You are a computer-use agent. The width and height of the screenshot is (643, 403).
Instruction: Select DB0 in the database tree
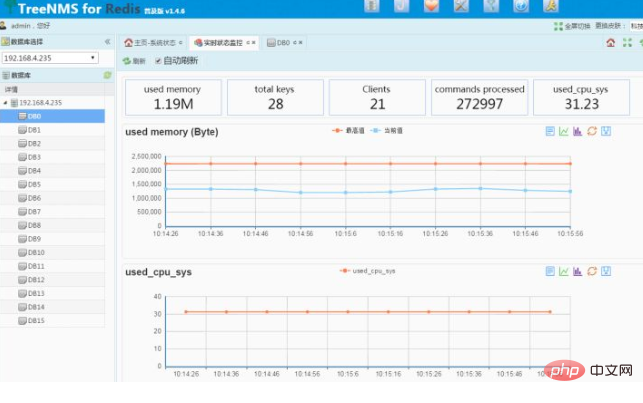(x=52, y=116)
